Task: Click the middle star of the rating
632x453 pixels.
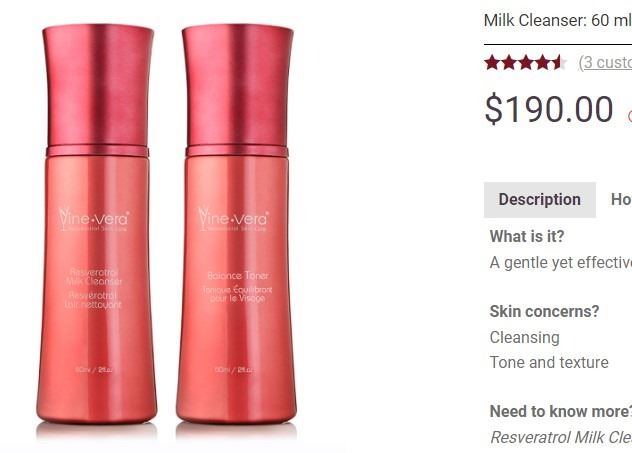Action: (x=526, y=63)
